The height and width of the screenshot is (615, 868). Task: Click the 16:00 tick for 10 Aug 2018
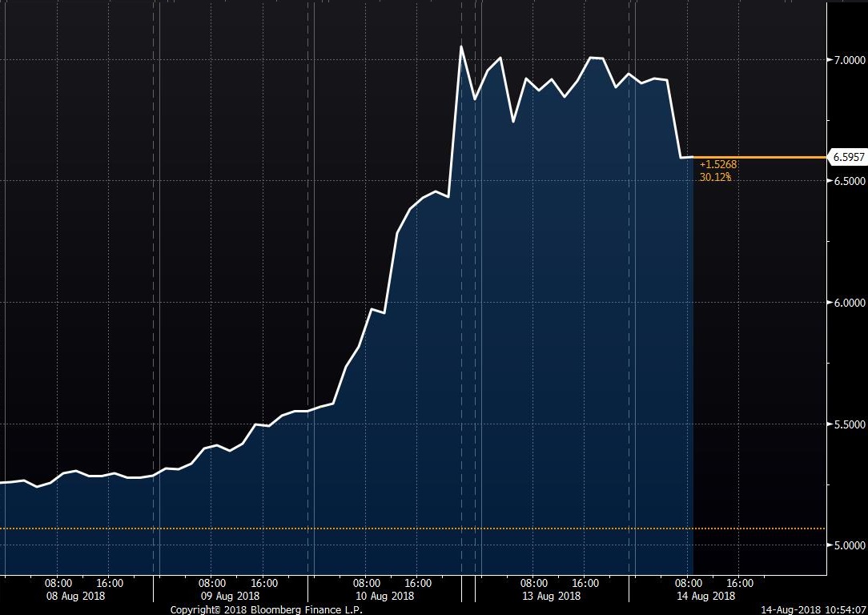coord(419,584)
